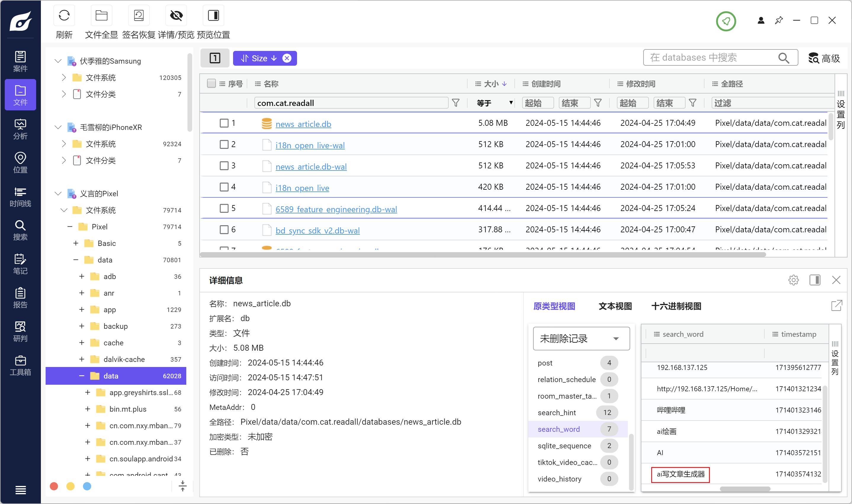Open the news_article.db link
This screenshot has height=504, width=852.
tap(303, 124)
